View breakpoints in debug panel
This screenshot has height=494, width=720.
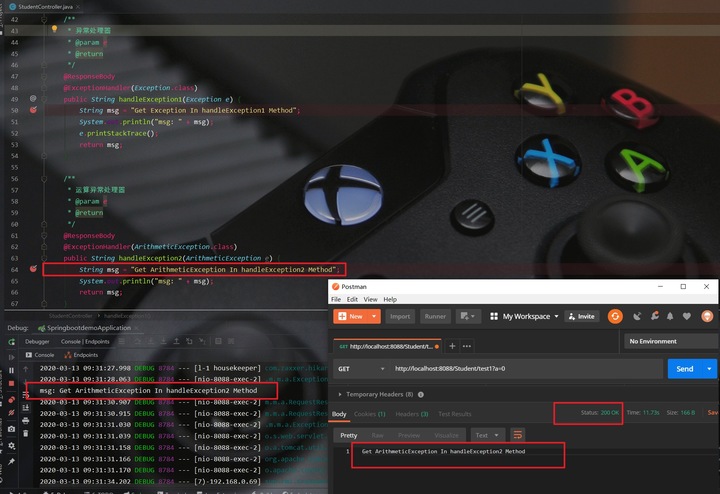tap(12, 399)
